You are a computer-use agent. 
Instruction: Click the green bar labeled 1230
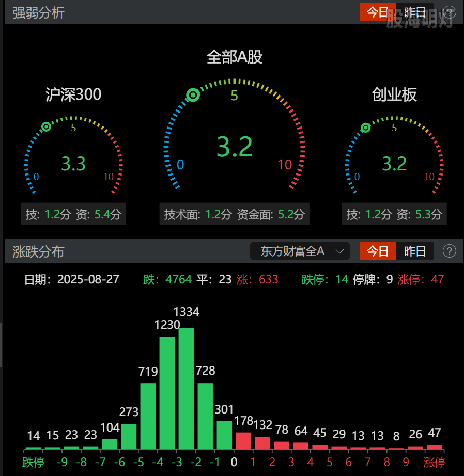click(x=167, y=393)
